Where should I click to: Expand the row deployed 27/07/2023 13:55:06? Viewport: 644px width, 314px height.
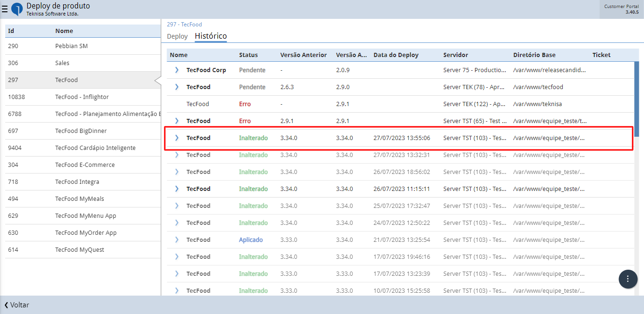tap(177, 138)
